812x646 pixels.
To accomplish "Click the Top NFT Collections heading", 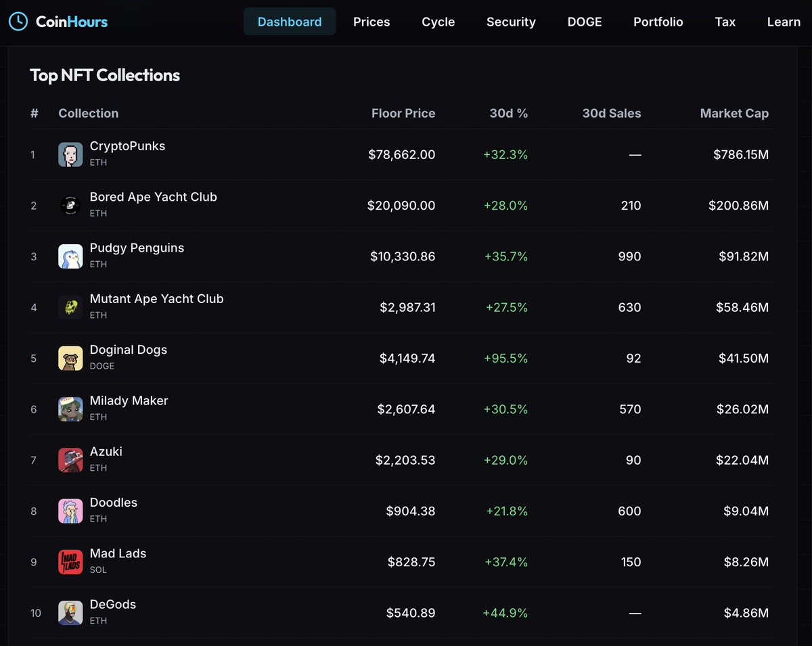I will 105,75.
